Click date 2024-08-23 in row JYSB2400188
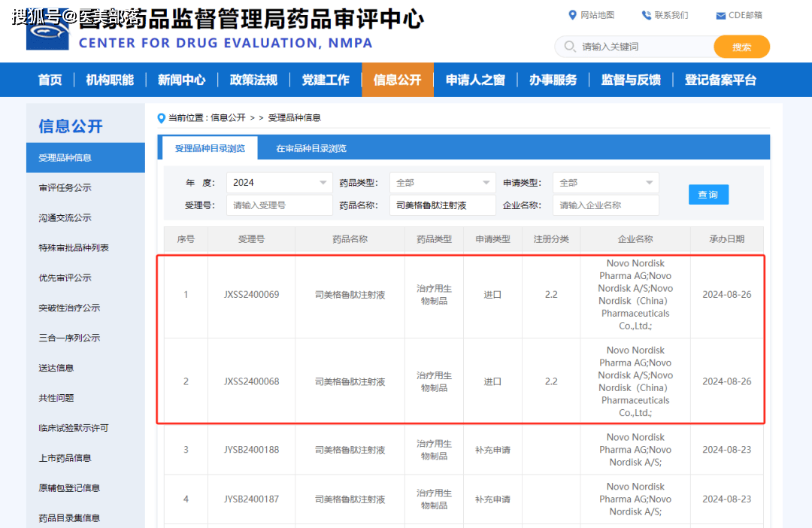The image size is (812, 528). (726, 450)
